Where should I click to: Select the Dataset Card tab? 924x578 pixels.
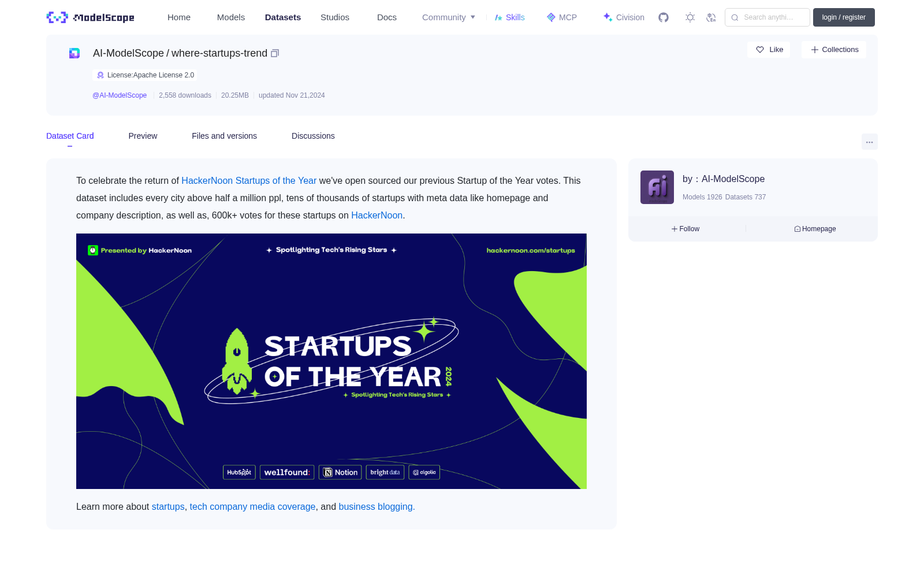coord(70,136)
